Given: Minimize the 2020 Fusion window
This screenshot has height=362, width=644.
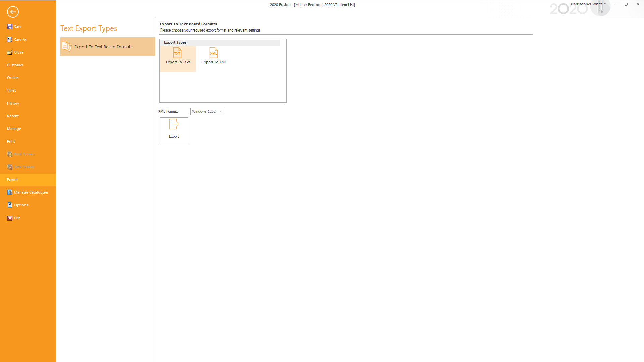Looking at the screenshot, I should click(614, 4).
